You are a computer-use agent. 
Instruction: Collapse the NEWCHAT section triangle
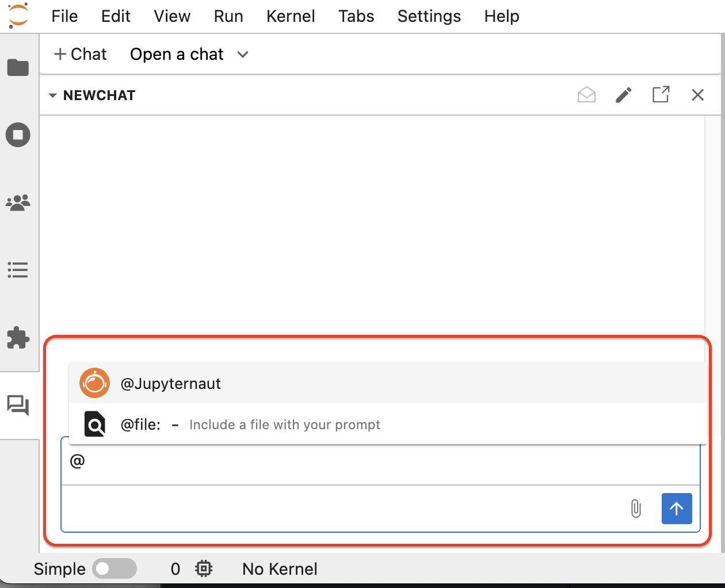click(52, 96)
